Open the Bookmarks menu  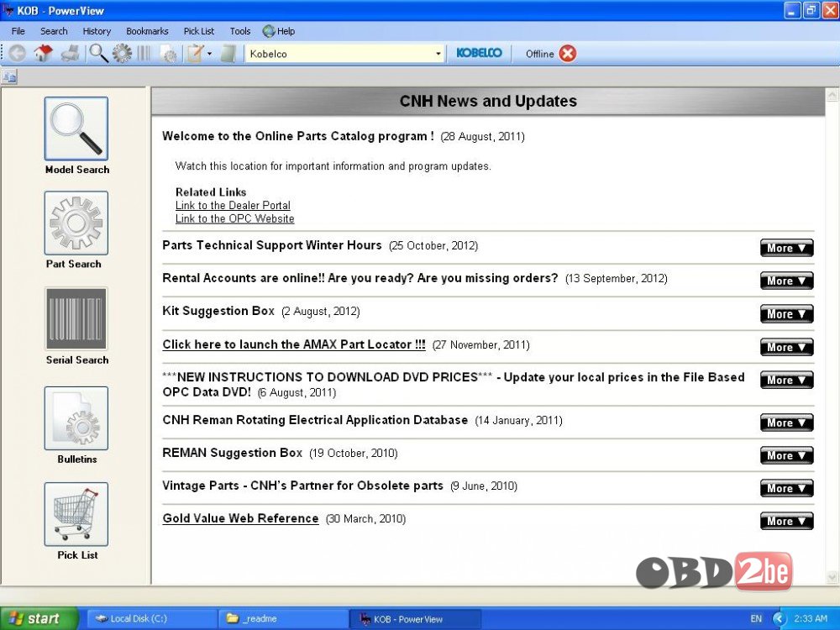pos(147,31)
